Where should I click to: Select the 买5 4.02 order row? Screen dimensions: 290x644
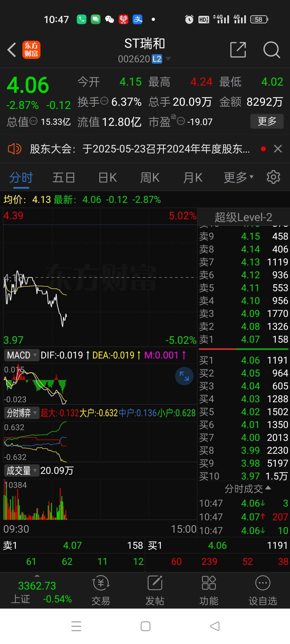pyautogui.click(x=244, y=412)
